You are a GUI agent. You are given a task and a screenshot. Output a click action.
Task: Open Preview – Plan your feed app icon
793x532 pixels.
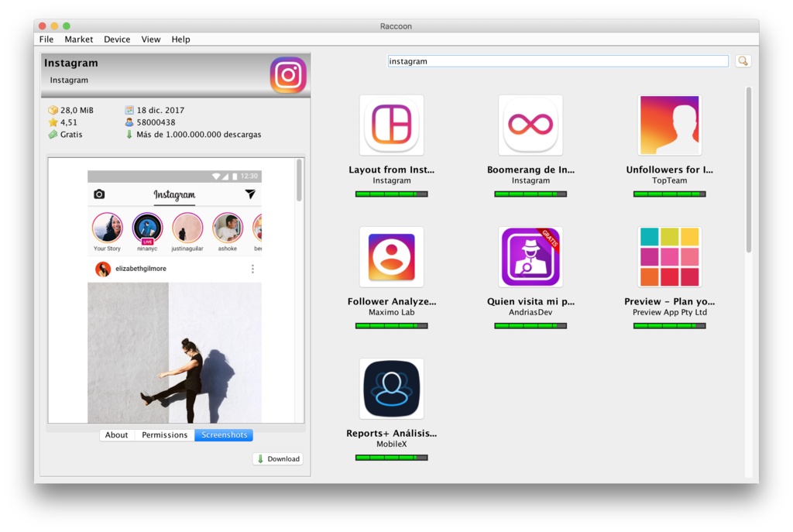(x=670, y=257)
